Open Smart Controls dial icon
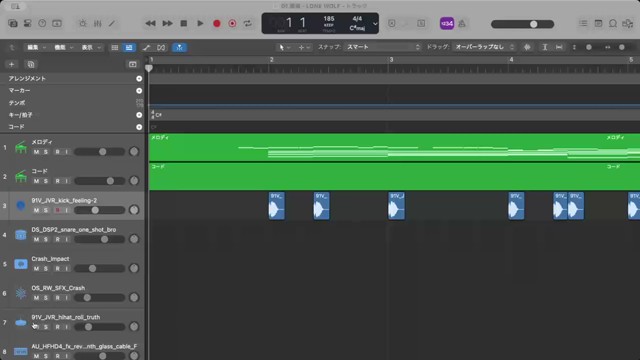Screen dimensions: 640x360 pos(83,24)
